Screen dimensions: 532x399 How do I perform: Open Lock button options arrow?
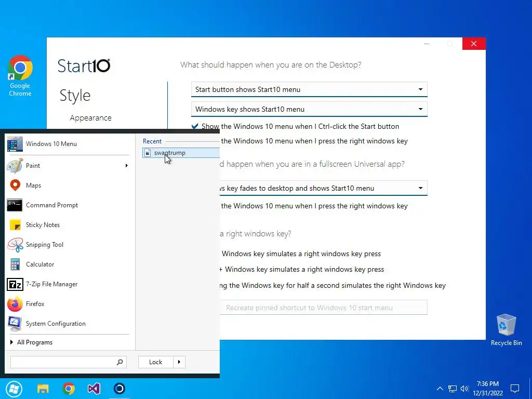179,362
